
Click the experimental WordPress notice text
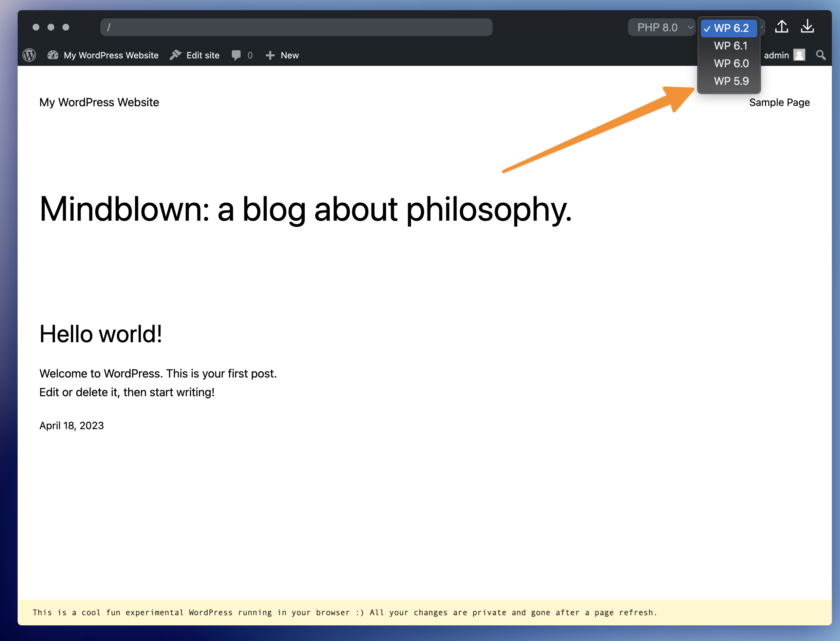pyautogui.click(x=345, y=612)
